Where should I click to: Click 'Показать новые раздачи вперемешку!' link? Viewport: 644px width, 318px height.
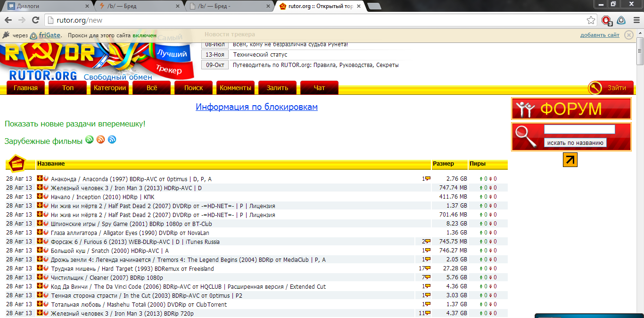tap(75, 124)
